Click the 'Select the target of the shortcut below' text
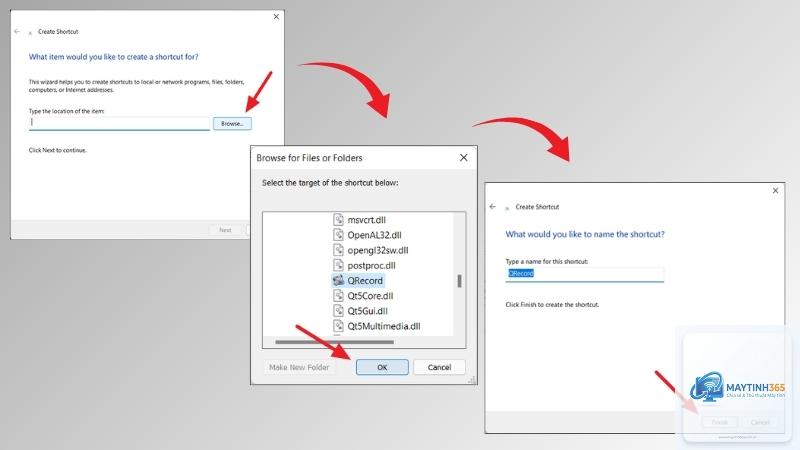The height and width of the screenshot is (450, 800). pyautogui.click(x=330, y=183)
